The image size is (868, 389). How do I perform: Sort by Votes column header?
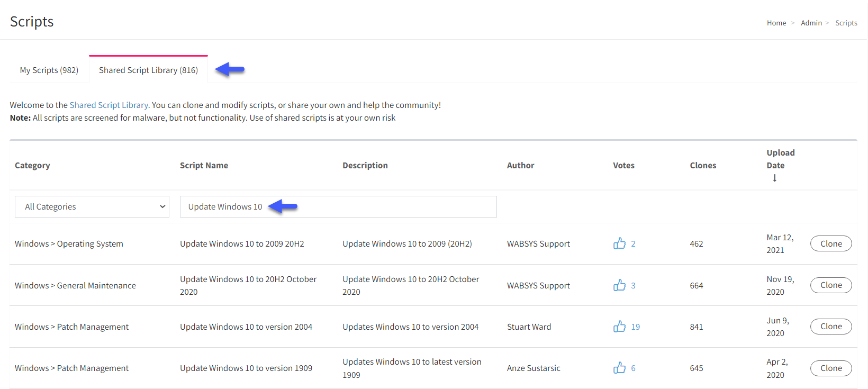[623, 165]
